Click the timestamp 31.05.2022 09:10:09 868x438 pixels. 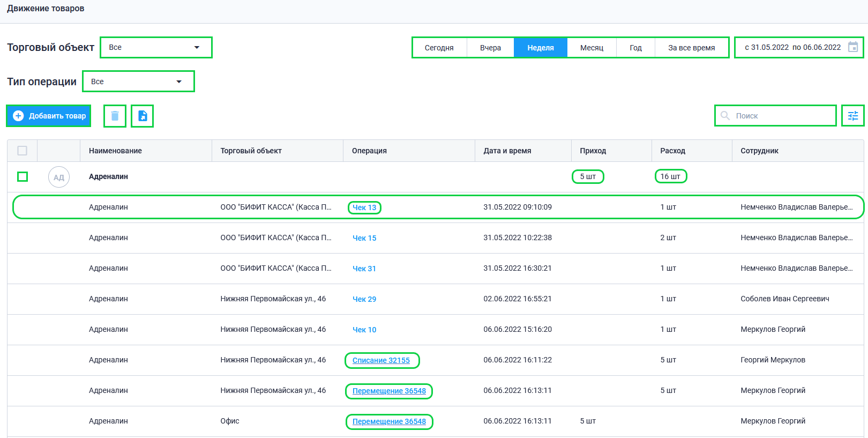(518, 207)
